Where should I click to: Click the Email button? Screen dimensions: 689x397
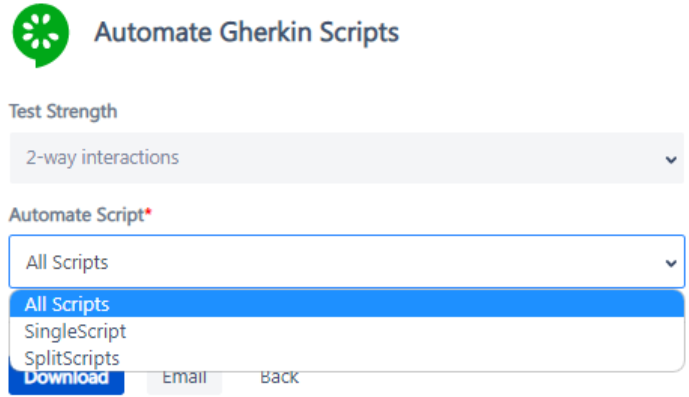(x=185, y=381)
